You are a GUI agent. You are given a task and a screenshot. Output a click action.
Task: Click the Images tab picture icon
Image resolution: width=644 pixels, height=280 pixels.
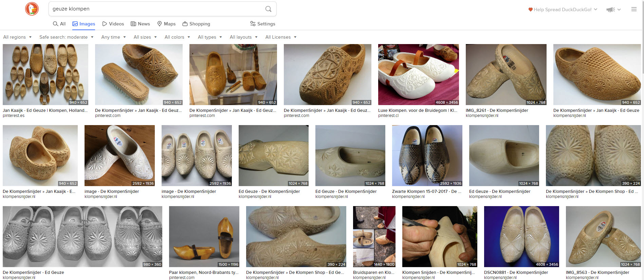pos(75,24)
